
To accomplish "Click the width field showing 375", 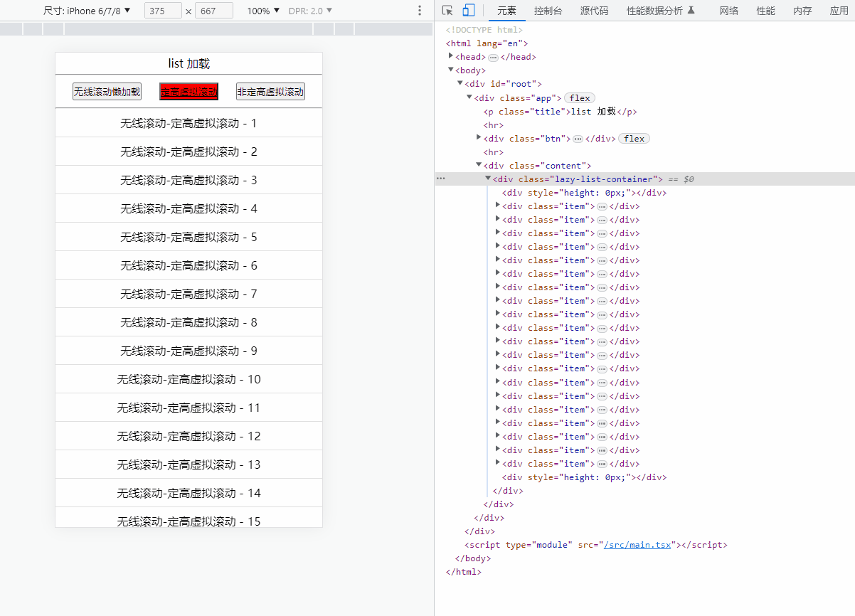I will [x=163, y=11].
